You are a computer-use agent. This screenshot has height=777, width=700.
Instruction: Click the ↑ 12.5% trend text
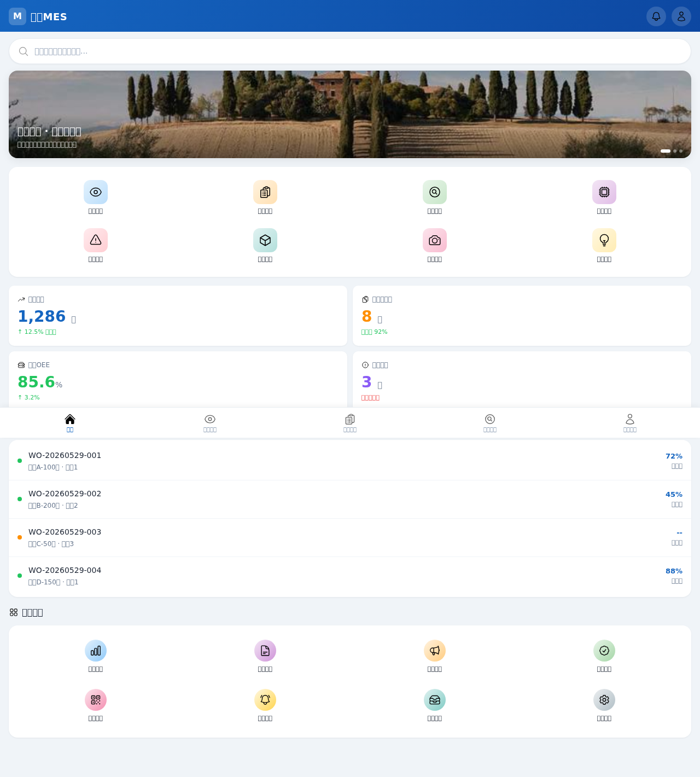37,332
